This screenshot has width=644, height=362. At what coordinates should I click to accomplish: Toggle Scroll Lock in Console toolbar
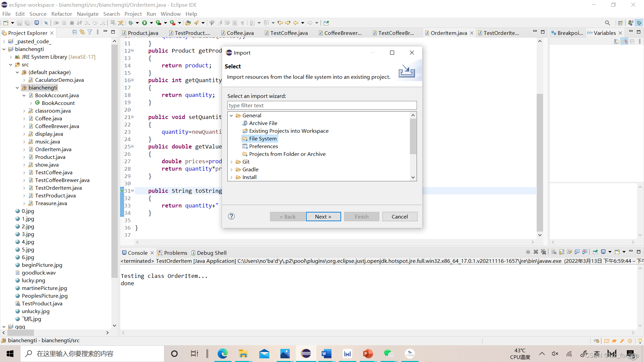[x=561, y=252]
